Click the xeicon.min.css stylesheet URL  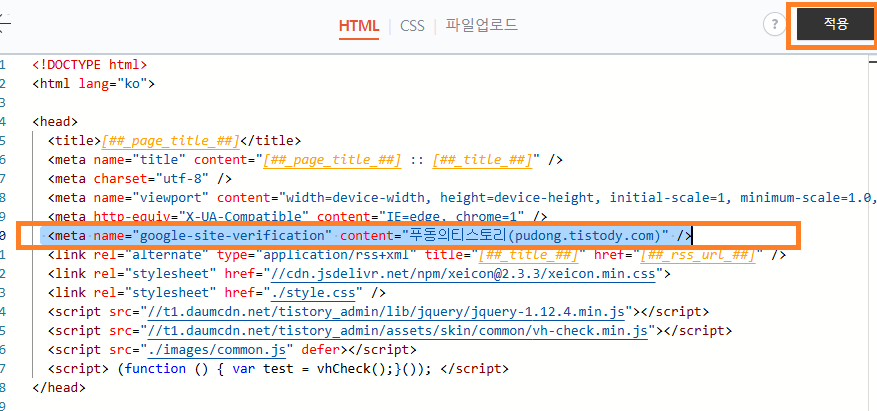pos(463,274)
